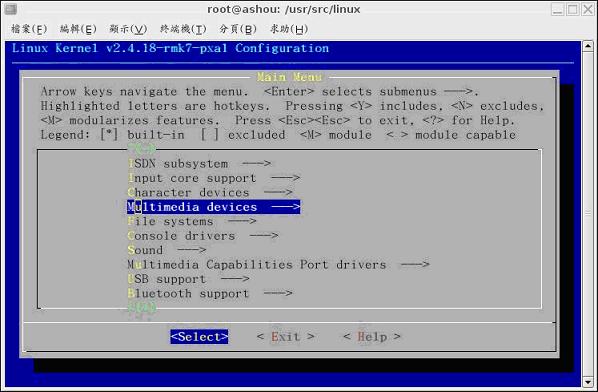This screenshot has width=598, height=392.
Task: Select the highlighted Multimedia devices entry
Action: click(x=214, y=207)
